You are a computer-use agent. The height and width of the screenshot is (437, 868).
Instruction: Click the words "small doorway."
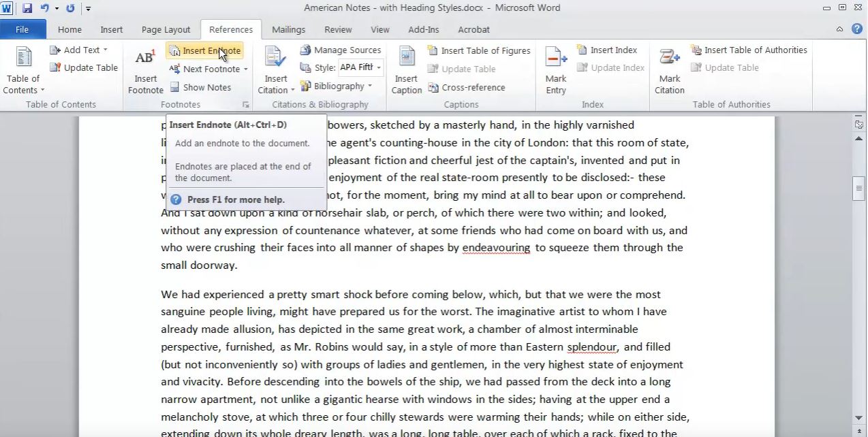[199, 265]
